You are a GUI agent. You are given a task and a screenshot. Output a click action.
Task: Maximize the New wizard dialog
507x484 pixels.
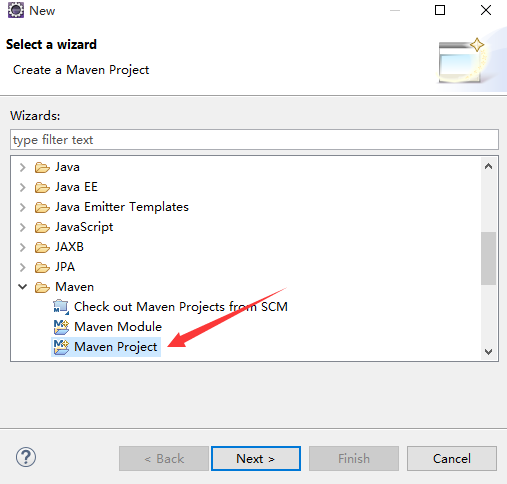coord(440,10)
